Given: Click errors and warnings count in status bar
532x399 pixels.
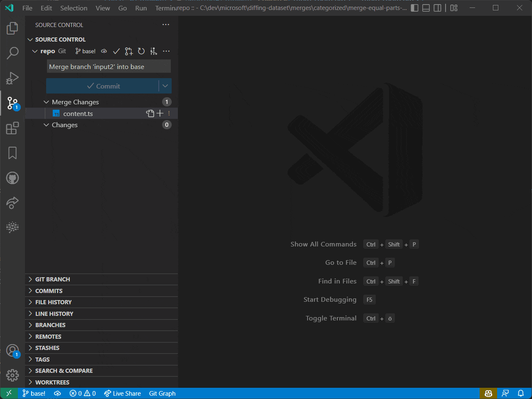Looking at the screenshot, I should 83,393.
